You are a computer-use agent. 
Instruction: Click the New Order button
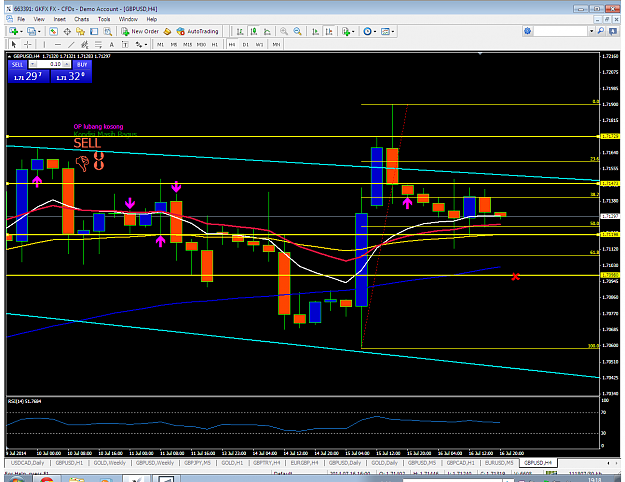pyautogui.click(x=140, y=31)
